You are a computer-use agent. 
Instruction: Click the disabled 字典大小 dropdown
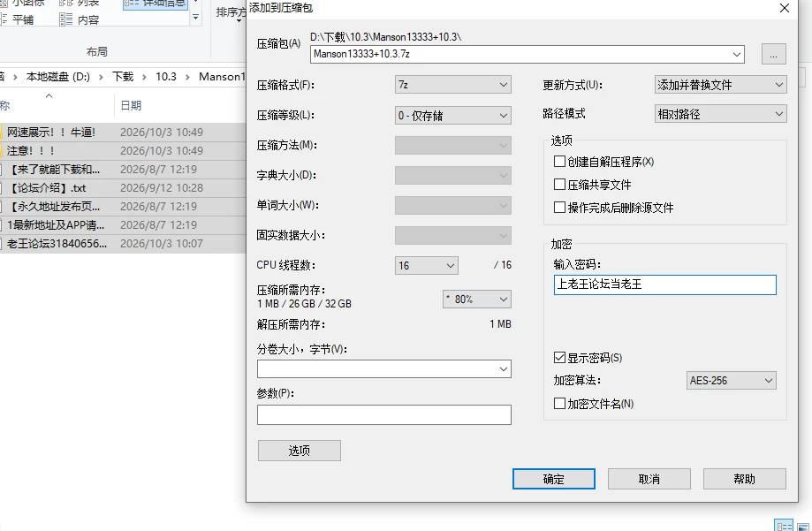click(452, 175)
